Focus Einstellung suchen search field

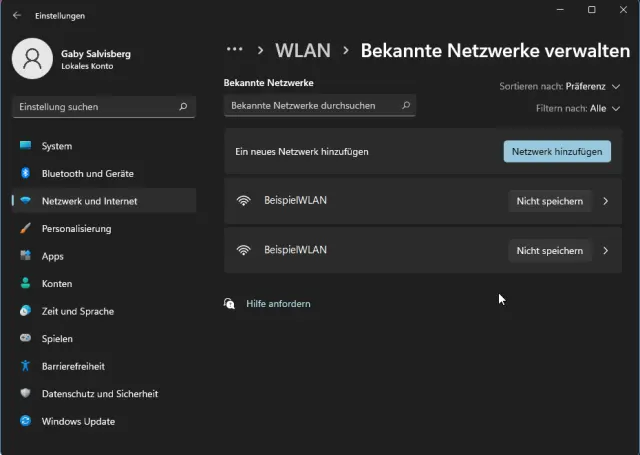[x=104, y=107]
